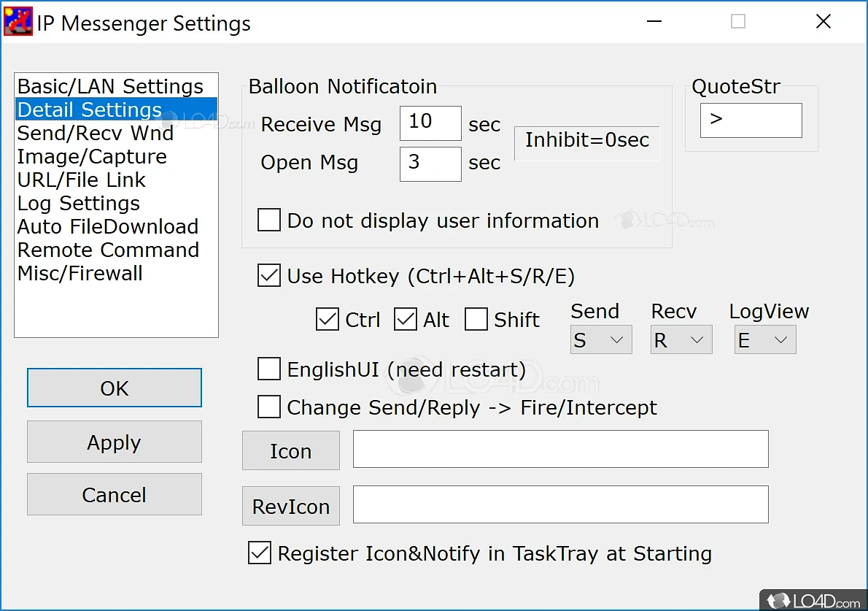
Task: Click the Icon browse button
Action: (290, 451)
